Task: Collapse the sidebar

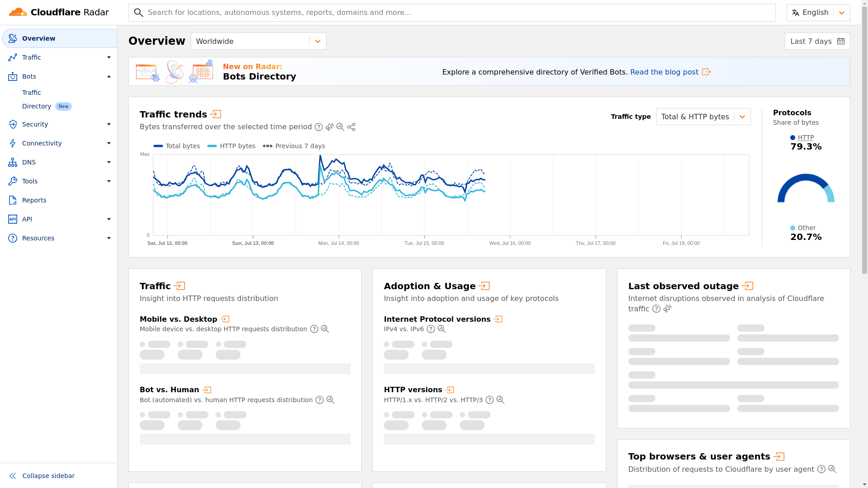Action: (42, 476)
